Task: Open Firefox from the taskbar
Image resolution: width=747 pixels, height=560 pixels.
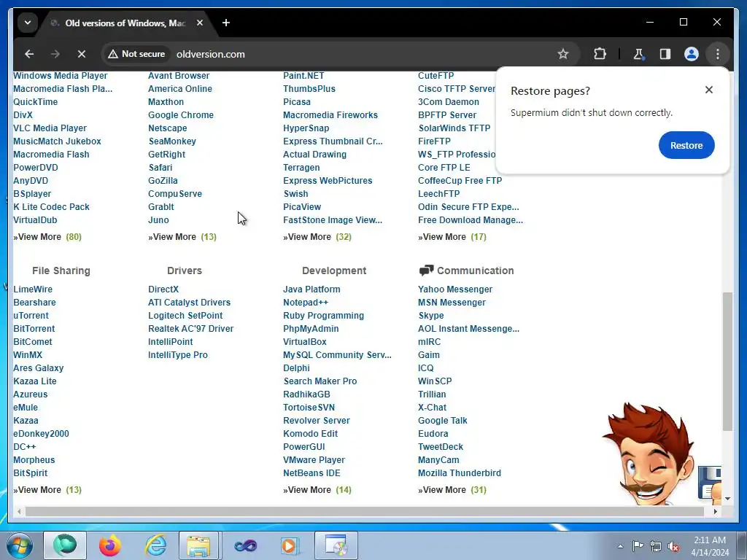Action: point(109,545)
